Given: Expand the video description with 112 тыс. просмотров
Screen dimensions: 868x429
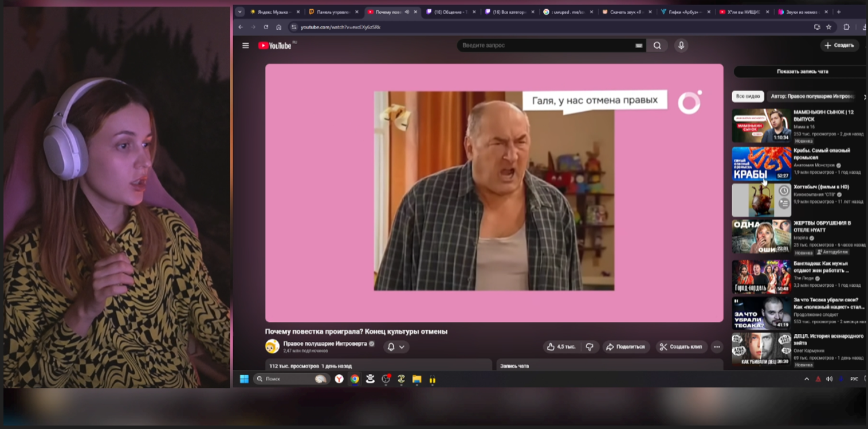Looking at the screenshot, I should tap(379, 365).
